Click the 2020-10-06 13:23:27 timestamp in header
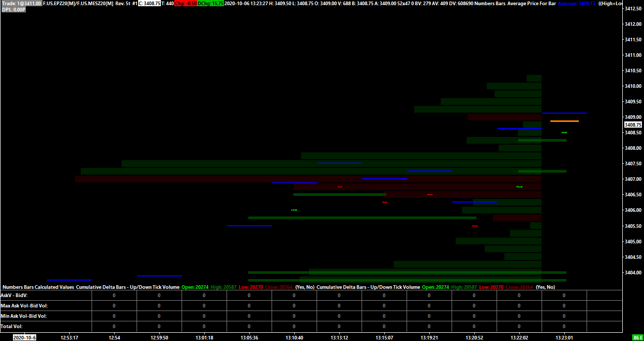Image resolution: width=644 pixels, height=341 pixels. pos(246,3)
